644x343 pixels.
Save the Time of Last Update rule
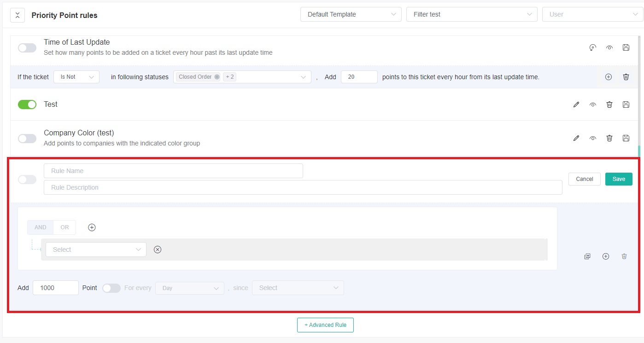point(626,47)
